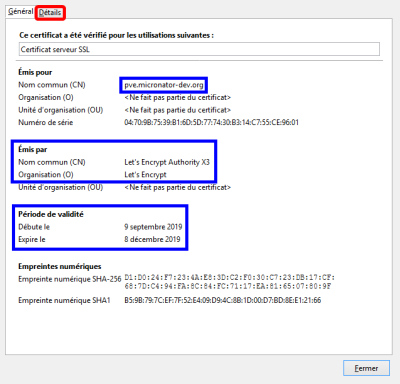
Task: Click the Période de validité heading
Action: [51, 214]
